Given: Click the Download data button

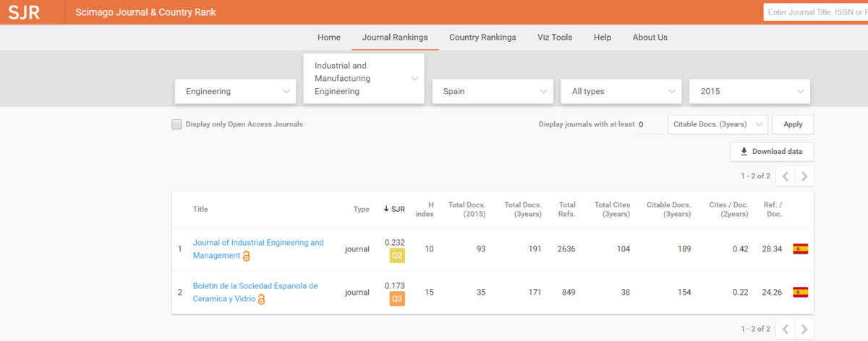Looking at the screenshot, I should click(772, 152).
